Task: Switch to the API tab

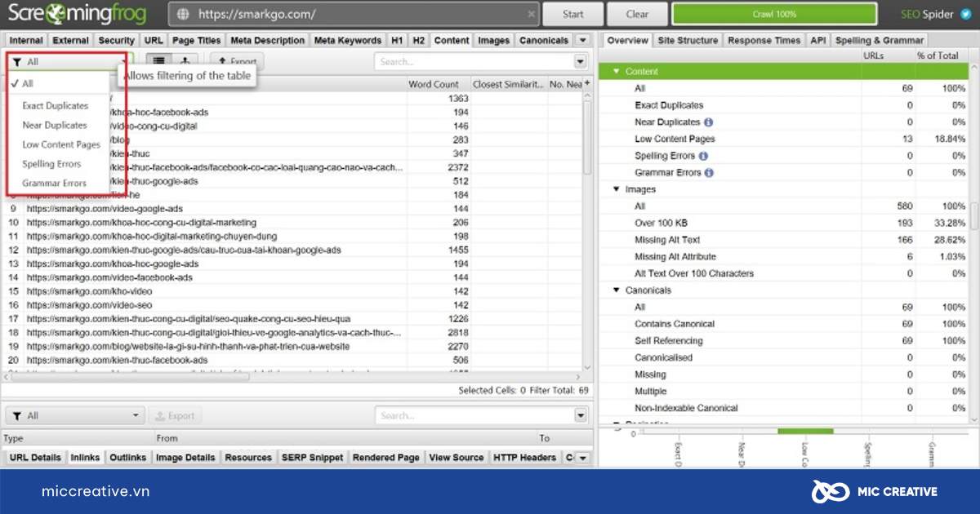Action: point(817,40)
